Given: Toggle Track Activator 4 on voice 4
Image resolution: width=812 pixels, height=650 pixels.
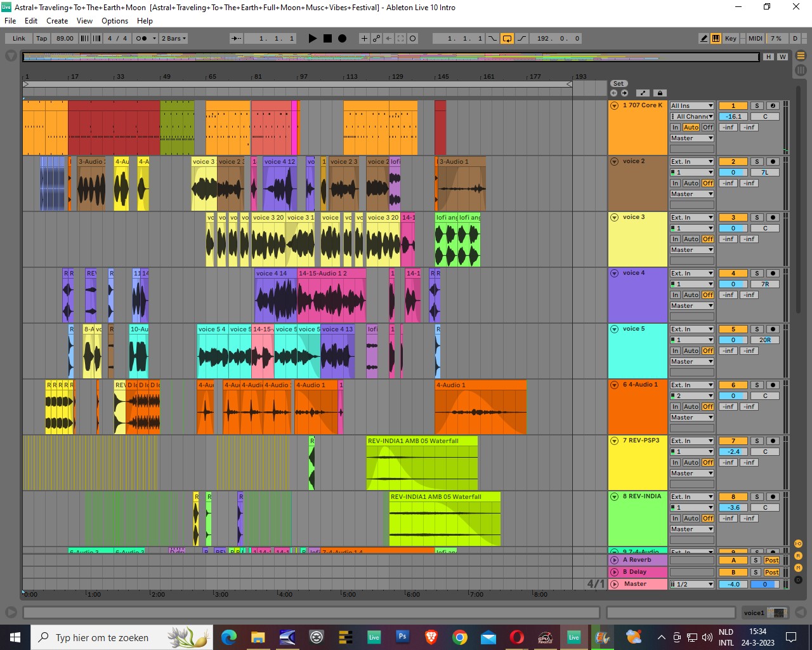Looking at the screenshot, I should [733, 274].
